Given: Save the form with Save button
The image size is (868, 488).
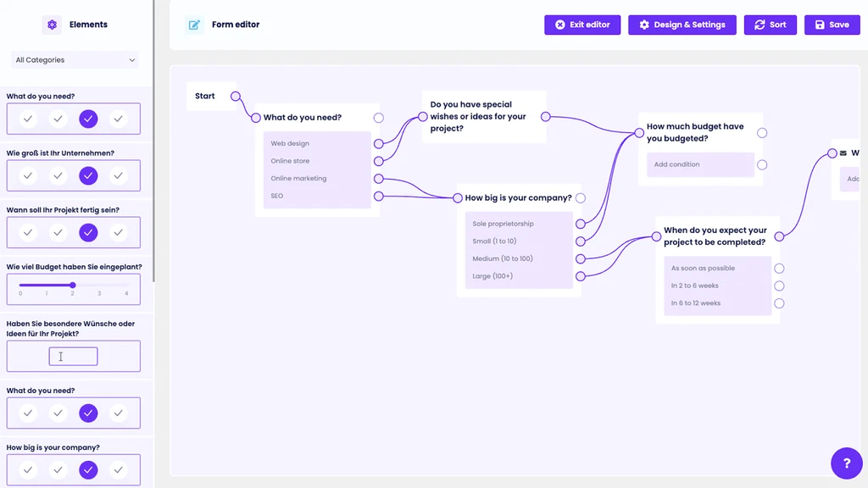Looking at the screenshot, I should [832, 25].
